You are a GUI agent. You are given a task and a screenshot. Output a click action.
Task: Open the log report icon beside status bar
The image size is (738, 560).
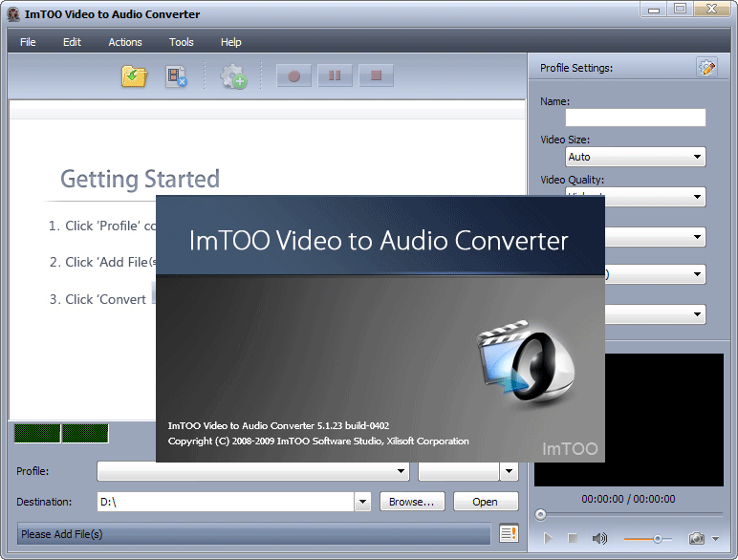click(509, 533)
